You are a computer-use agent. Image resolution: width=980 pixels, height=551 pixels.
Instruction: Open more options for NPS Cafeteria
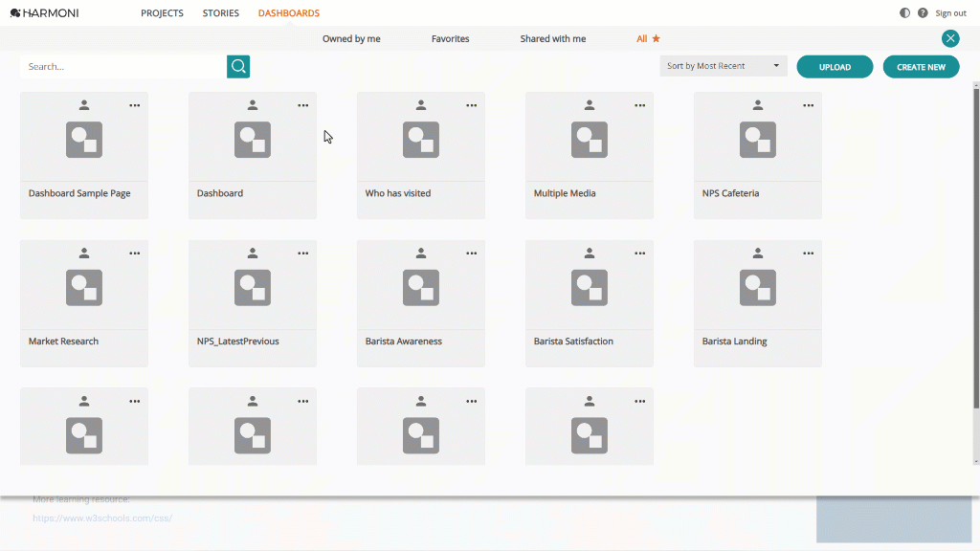click(x=808, y=105)
